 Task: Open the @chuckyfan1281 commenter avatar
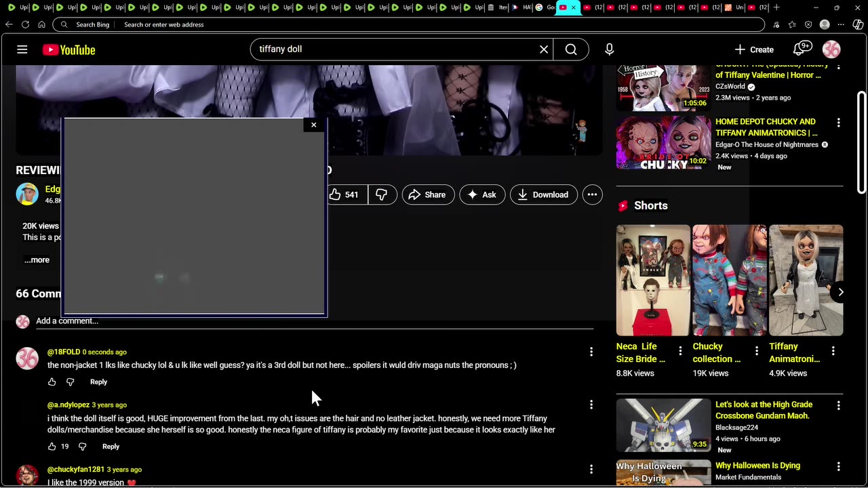27,475
